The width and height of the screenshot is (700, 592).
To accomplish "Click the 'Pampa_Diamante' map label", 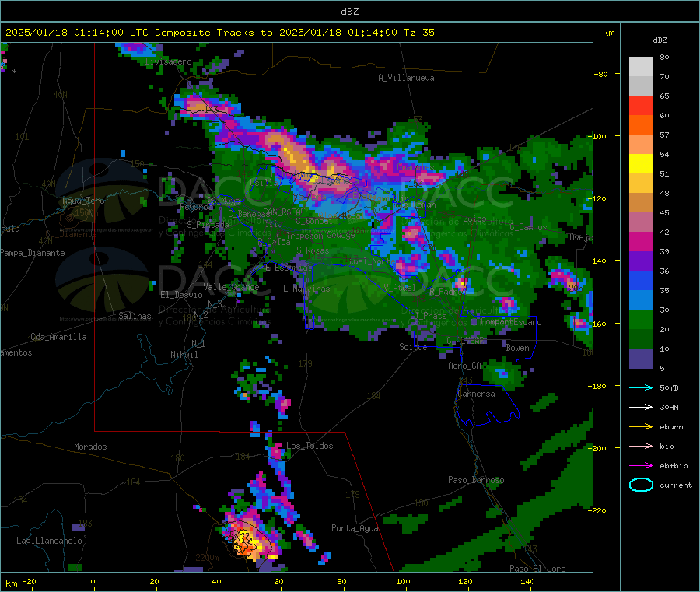I will [x=32, y=253].
